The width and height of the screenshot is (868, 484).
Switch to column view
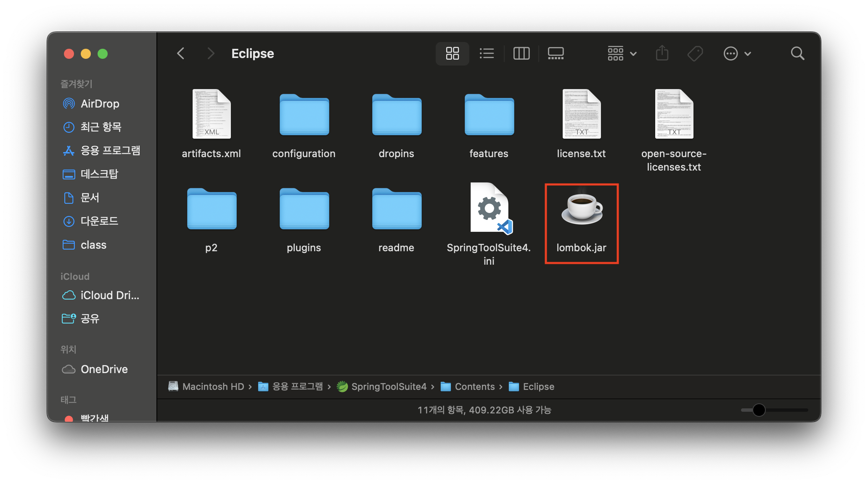(x=521, y=53)
